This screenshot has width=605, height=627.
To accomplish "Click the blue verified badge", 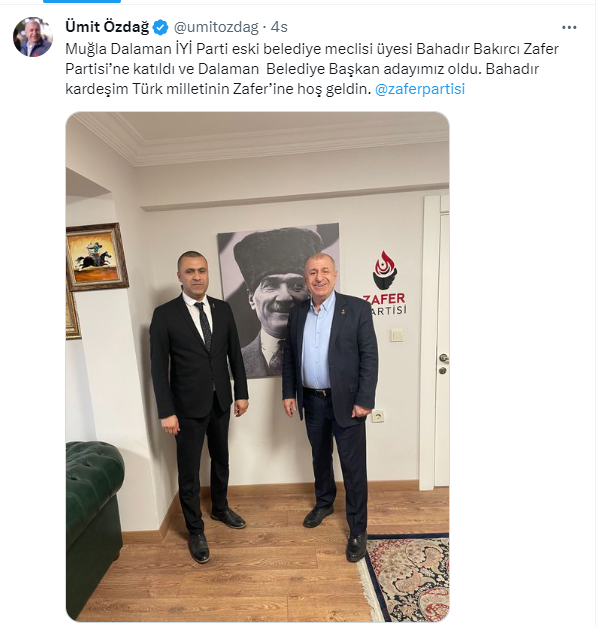I will click(x=160, y=27).
